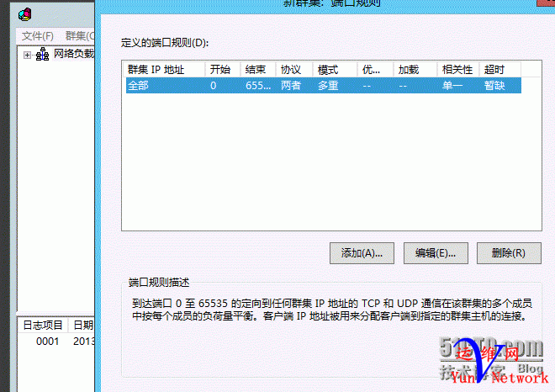Click the 日志项目 log column header
The width and height of the screenshot is (555, 392).
coord(43,325)
